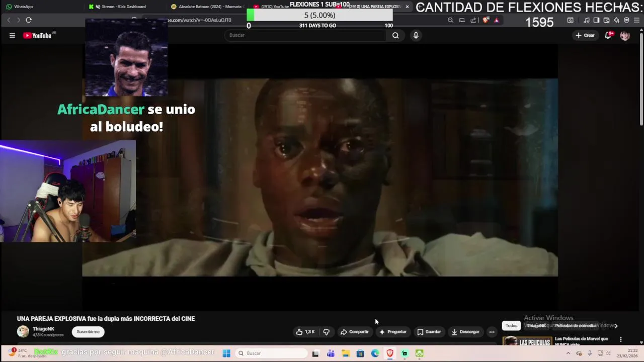Switch to Stream - Kick Dashboard tab
Viewport: 644px width, 362px height.
pos(123,7)
